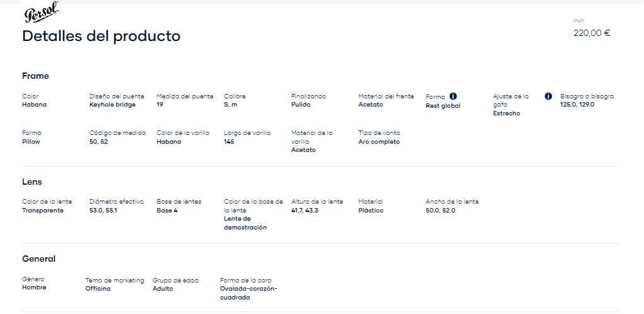Open info icon beside Ajuste de la gafa
The image size is (644, 314).
[x=548, y=96]
